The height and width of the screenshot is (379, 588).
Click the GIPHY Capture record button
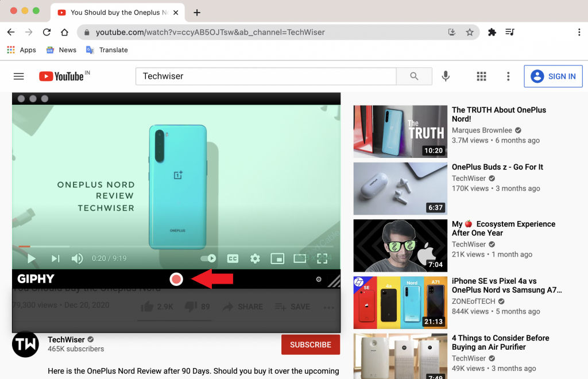click(176, 279)
